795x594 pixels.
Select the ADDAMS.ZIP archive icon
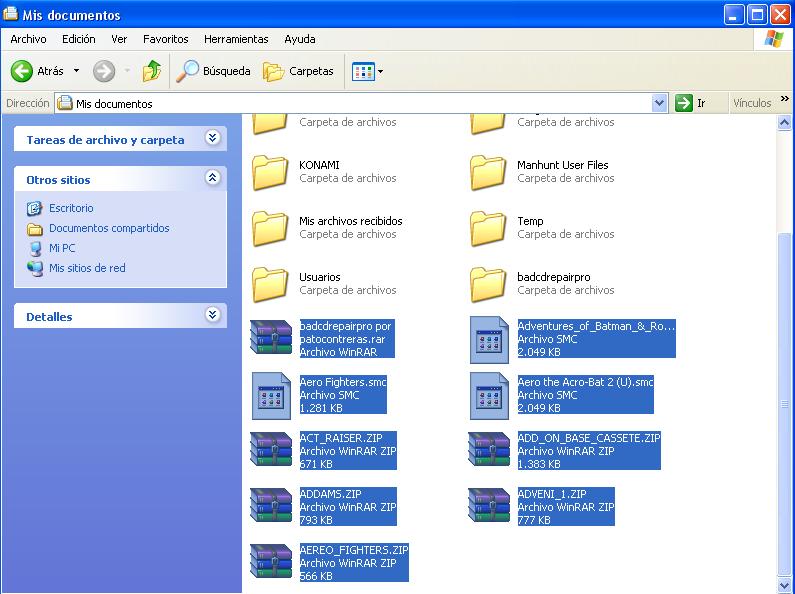click(x=271, y=505)
